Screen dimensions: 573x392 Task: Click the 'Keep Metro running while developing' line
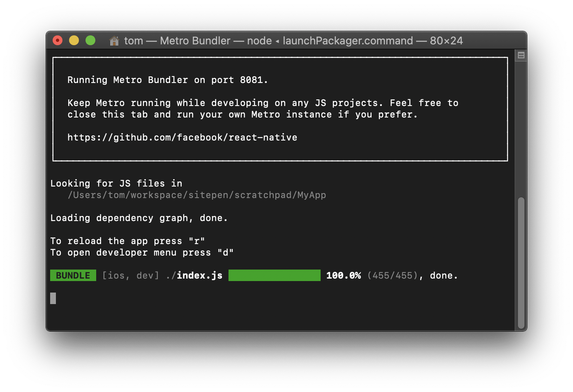[x=263, y=103]
